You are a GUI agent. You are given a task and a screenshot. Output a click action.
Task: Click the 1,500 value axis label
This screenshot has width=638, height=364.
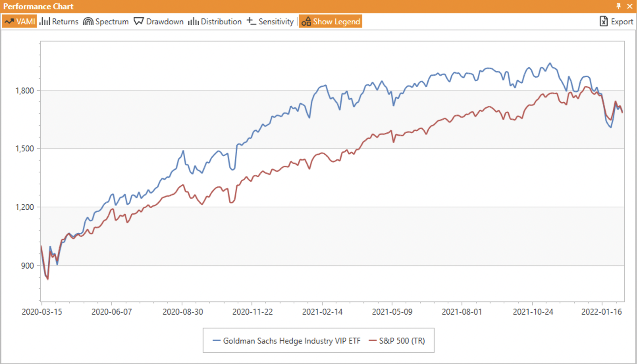click(25, 148)
